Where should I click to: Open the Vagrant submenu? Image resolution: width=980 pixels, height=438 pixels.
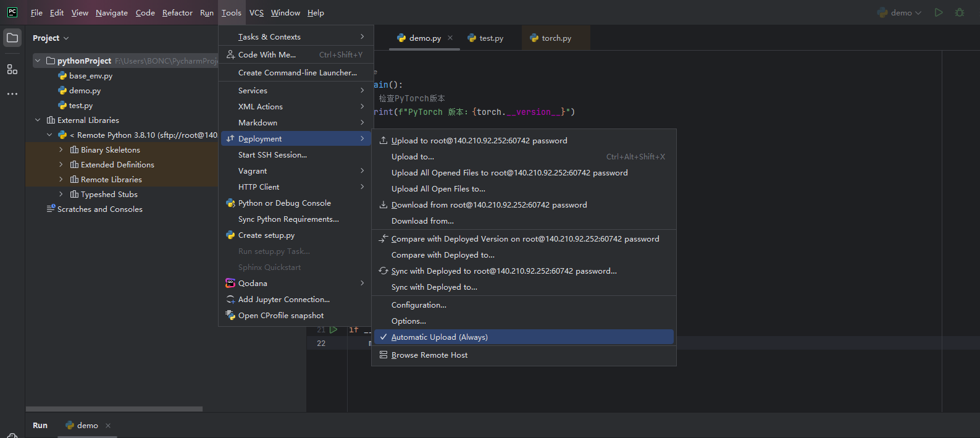(296, 171)
